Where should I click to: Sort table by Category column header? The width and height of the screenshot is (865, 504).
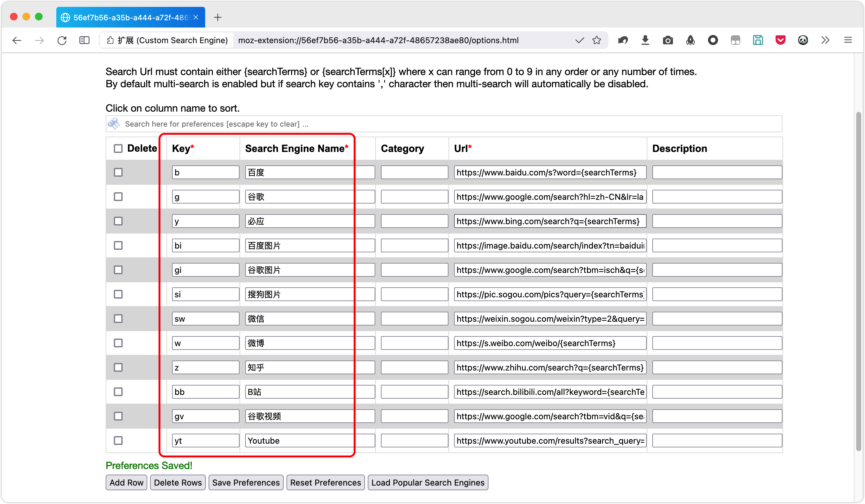pos(402,149)
